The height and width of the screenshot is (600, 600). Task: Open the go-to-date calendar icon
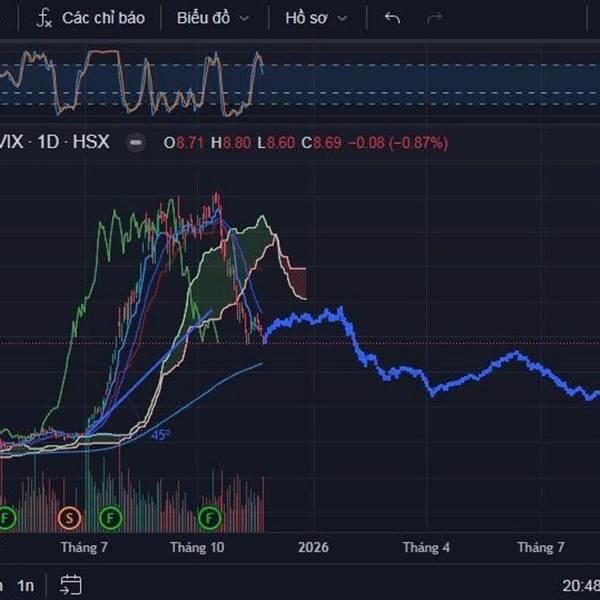[x=71, y=585]
